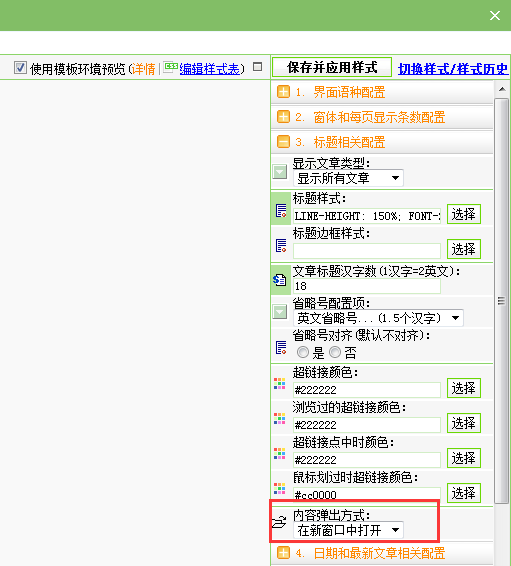Open the 显示所有文章 dropdown

pyautogui.click(x=348, y=178)
